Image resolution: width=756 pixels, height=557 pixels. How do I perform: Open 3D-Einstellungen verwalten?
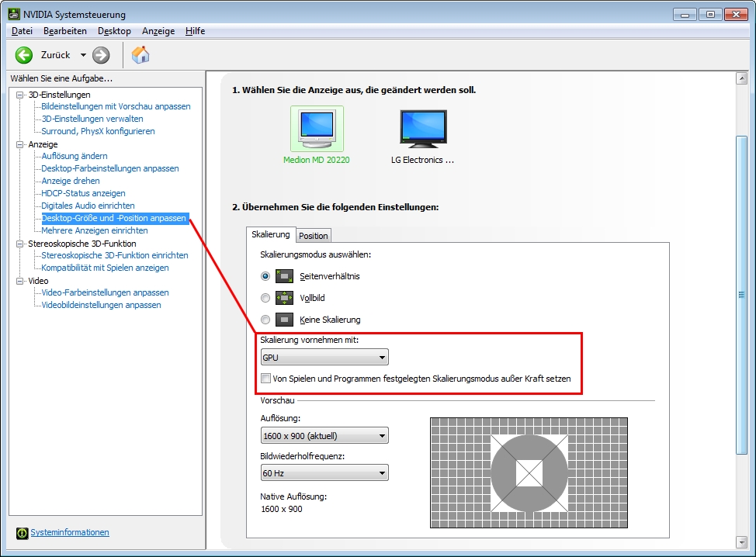coord(92,119)
